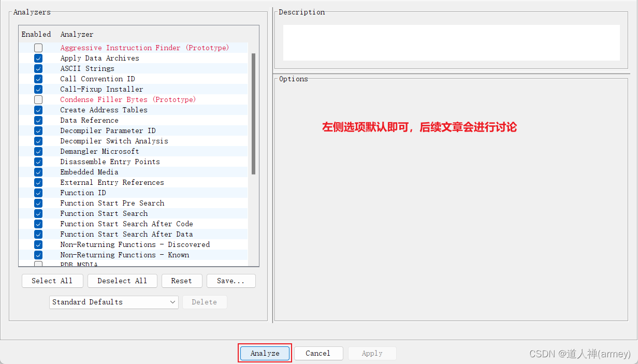The width and height of the screenshot is (638, 364).
Task: Disable Call Convention ID analysis
Action: click(38, 79)
